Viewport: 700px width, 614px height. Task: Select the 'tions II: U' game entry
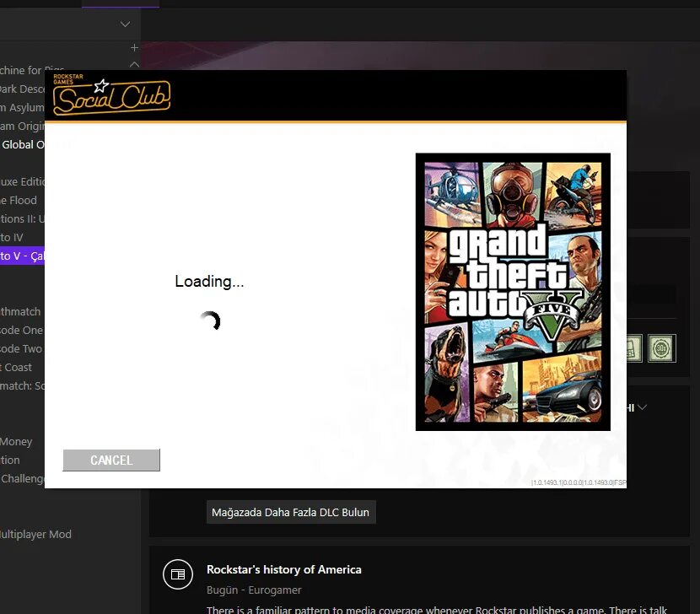coord(22,218)
